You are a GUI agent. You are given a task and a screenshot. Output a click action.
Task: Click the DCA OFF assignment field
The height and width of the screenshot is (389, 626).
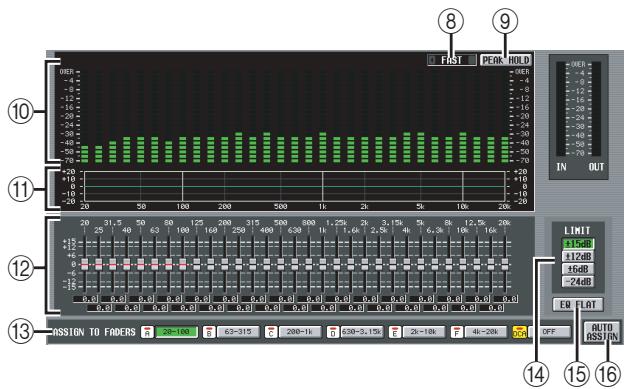point(550,332)
